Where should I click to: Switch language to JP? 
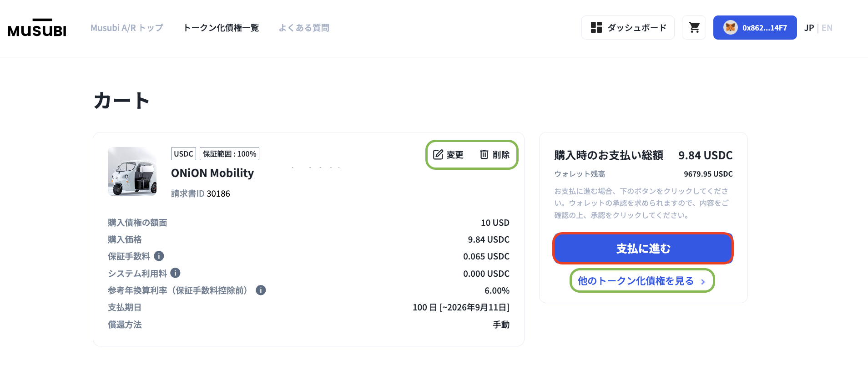(x=809, y=28)
